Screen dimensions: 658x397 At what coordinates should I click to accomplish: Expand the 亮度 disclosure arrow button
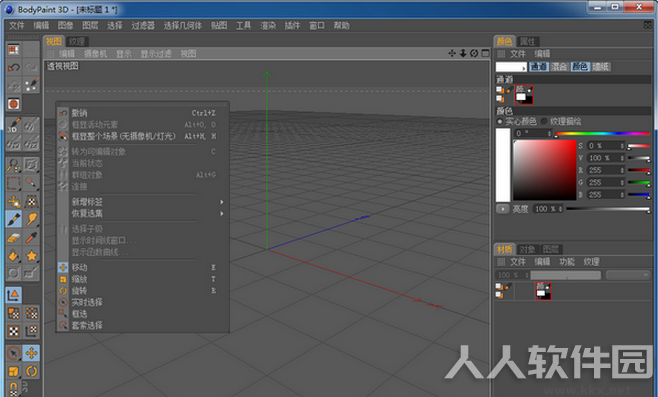503,209
